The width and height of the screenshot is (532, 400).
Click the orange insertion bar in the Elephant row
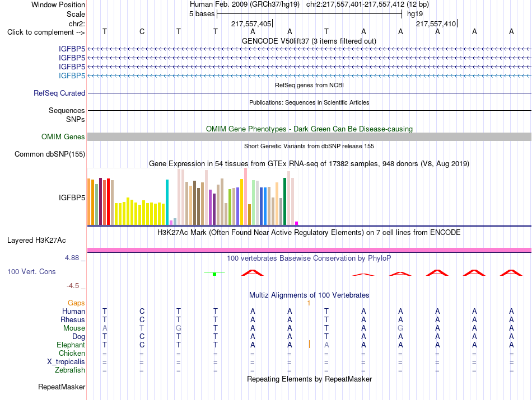click(309, 345)
